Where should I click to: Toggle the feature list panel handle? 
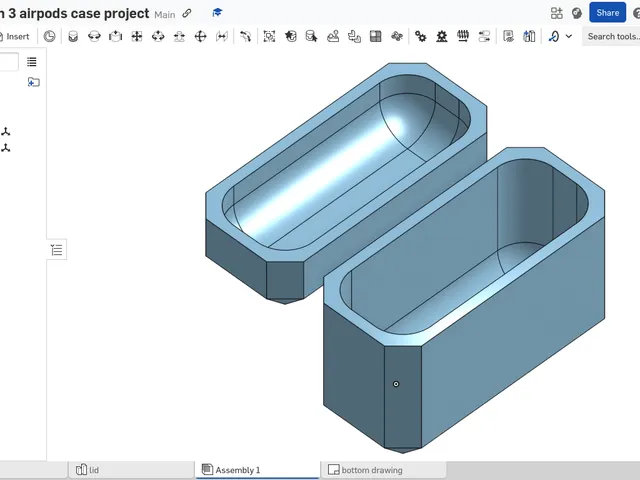tap(57, 249)
